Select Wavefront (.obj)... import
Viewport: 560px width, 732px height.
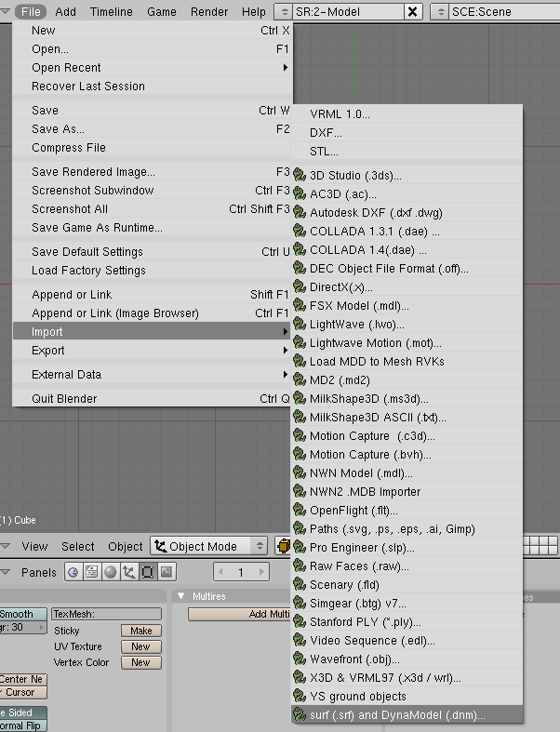tap(407, 659)
